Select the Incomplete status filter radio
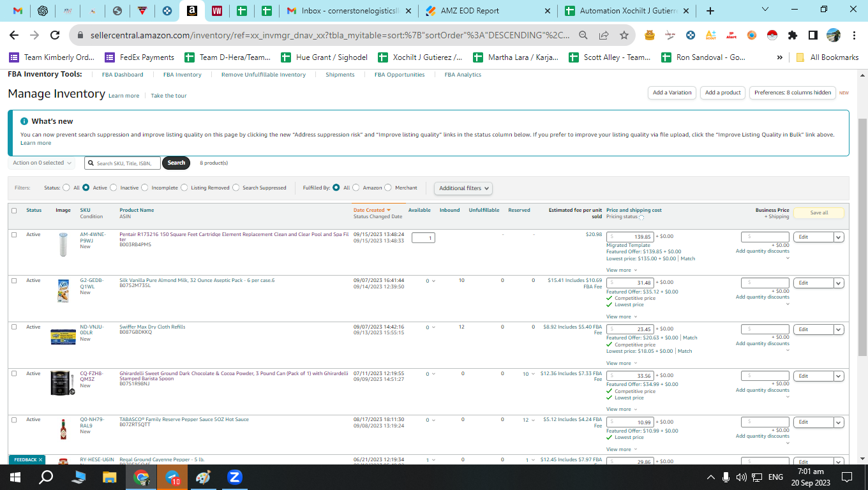The width and height of the screenshot is (868, 490). coord(145,188)
